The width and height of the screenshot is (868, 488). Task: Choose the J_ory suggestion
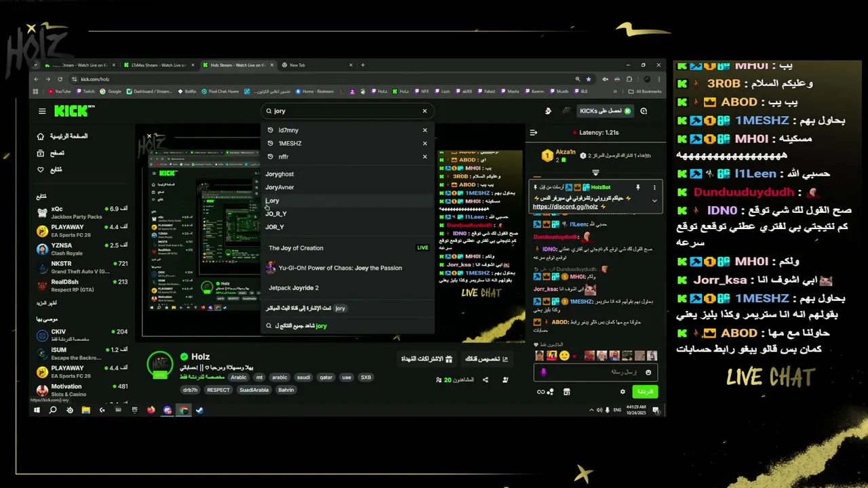[x=347, y=201]
